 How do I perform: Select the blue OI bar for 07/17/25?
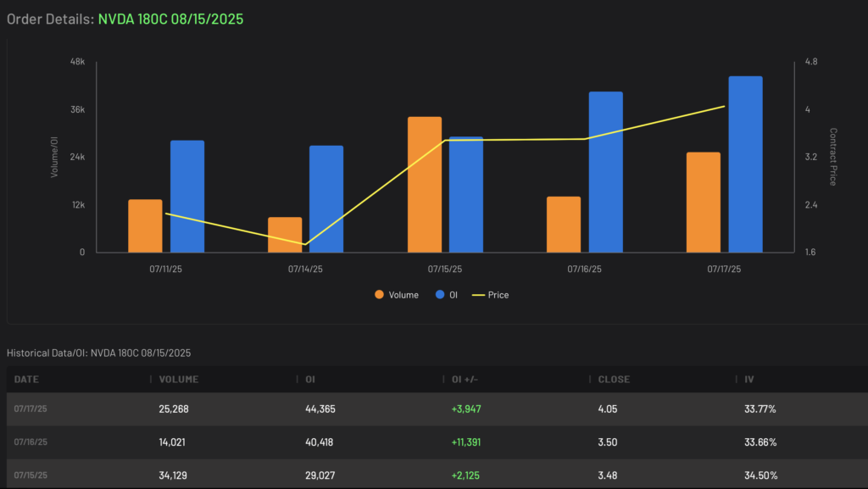pyautogui.click(x=746, y=164)
